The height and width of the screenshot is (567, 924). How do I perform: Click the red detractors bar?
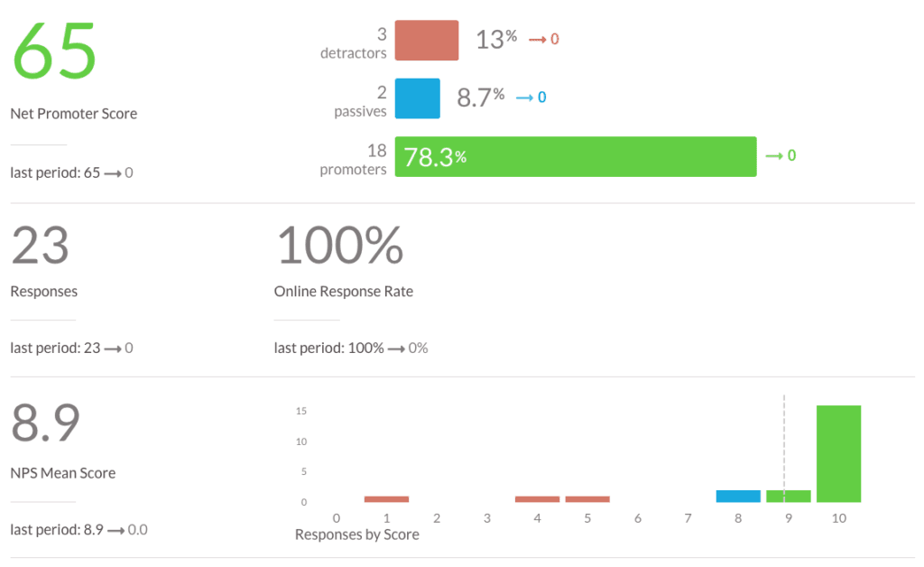tap(427, 41)
